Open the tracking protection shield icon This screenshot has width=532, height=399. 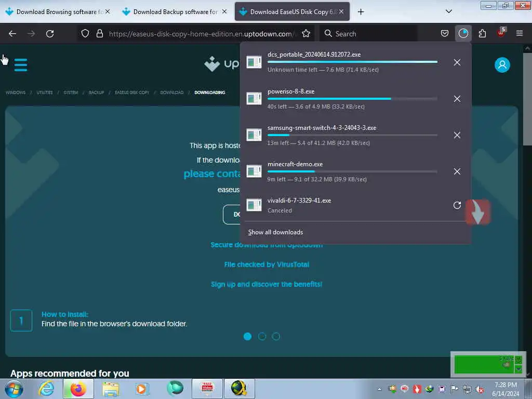click(x=85, y=34)
